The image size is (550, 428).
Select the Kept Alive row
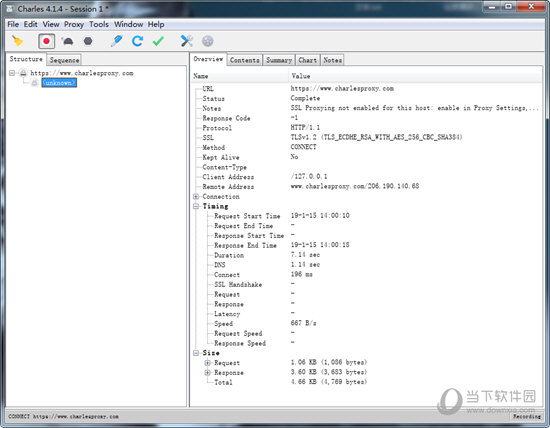367,157
